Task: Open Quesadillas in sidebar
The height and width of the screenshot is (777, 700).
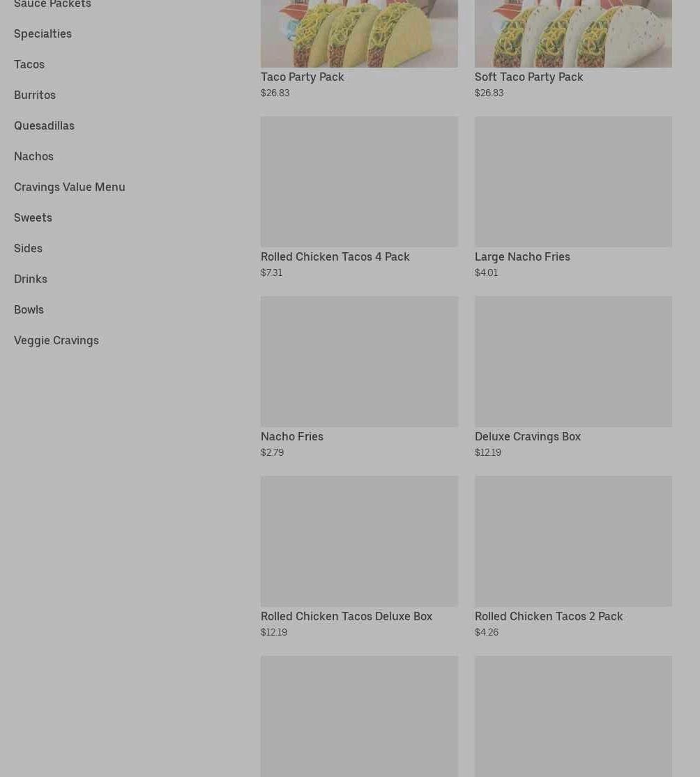Action: coord(44,126)
